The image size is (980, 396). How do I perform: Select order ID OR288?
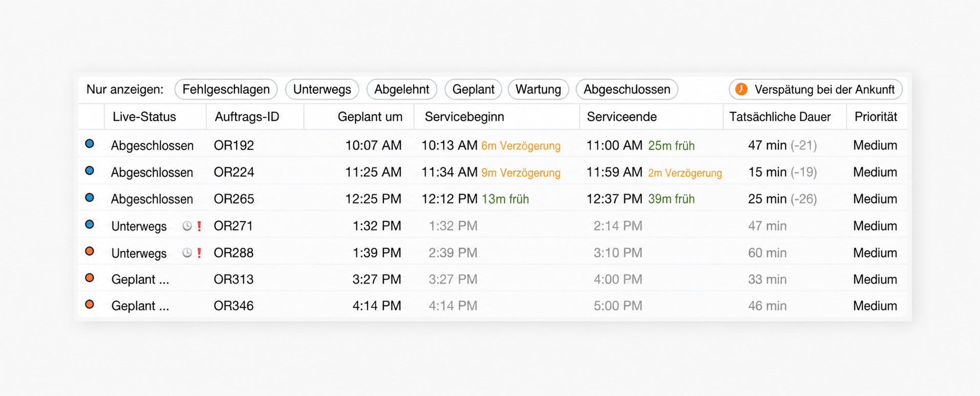point(234,253)
